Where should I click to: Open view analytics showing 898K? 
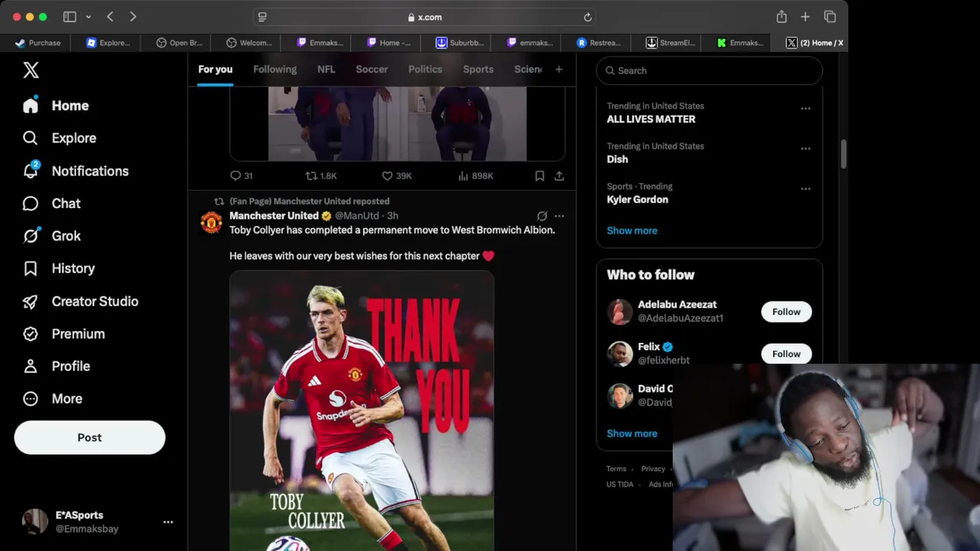tap(475, 176)
